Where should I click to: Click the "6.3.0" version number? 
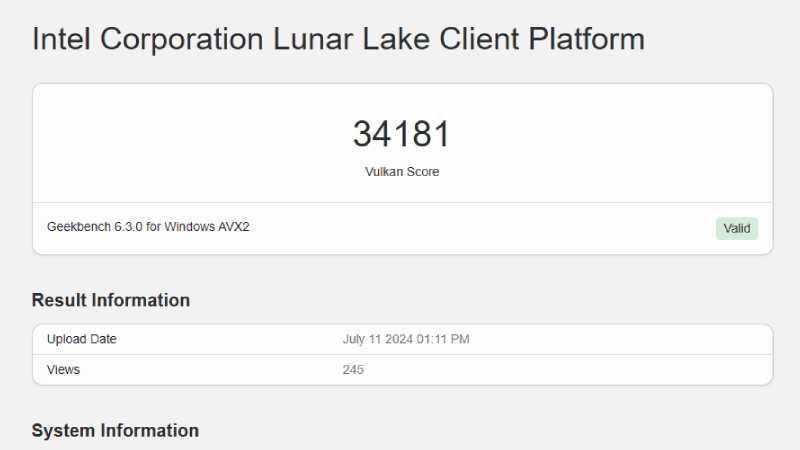pyautogui.click(x=129, y=227)
